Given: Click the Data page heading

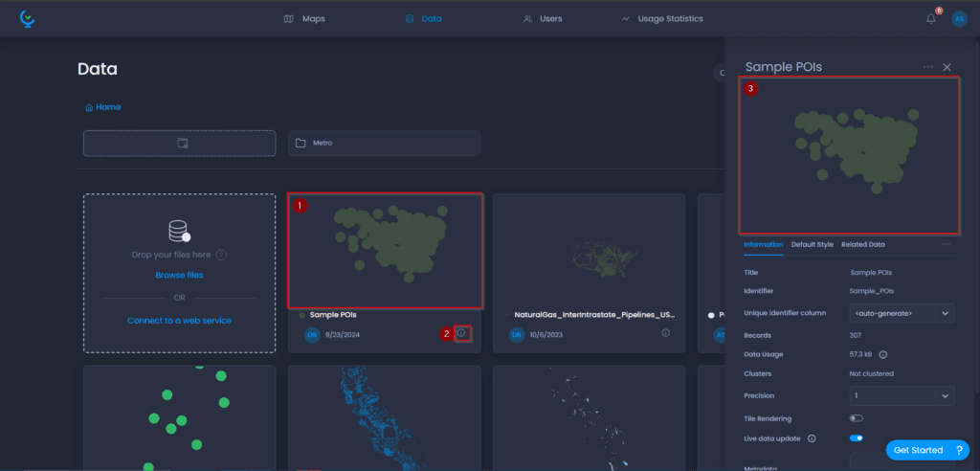Looking at the screenshot, I should click(98, 70).
